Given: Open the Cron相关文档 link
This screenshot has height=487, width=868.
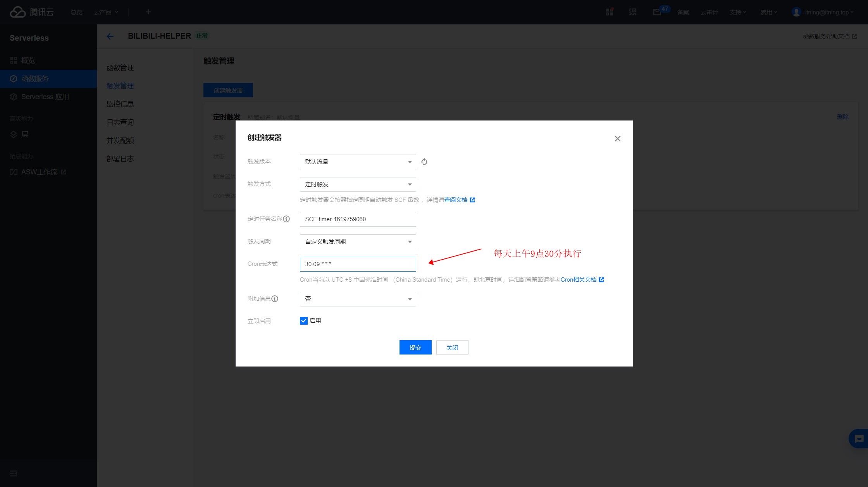Looking at the screenshot, I should pos(579,280).
